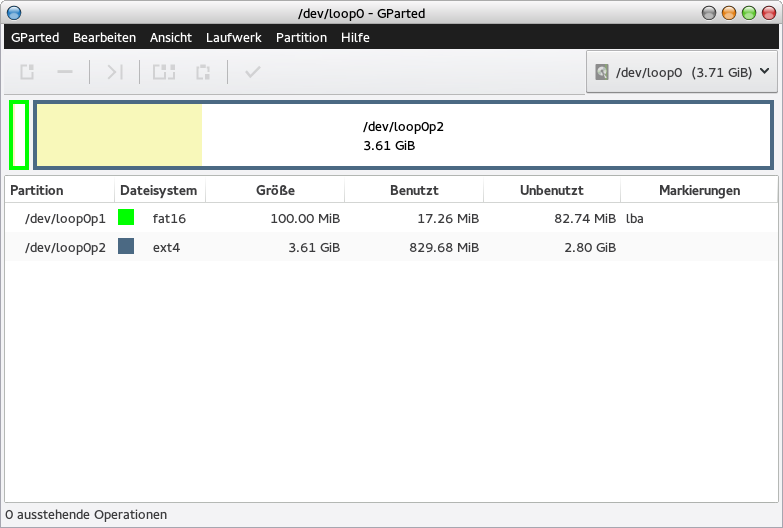Click the New partition toolbar icon
The image size is (783, 528).
[27, 72]
